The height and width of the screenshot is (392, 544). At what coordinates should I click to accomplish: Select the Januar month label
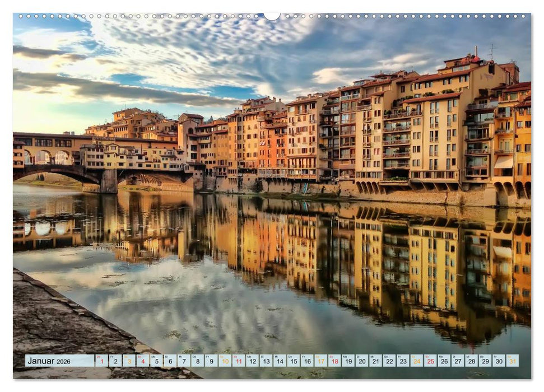point(42,361)
